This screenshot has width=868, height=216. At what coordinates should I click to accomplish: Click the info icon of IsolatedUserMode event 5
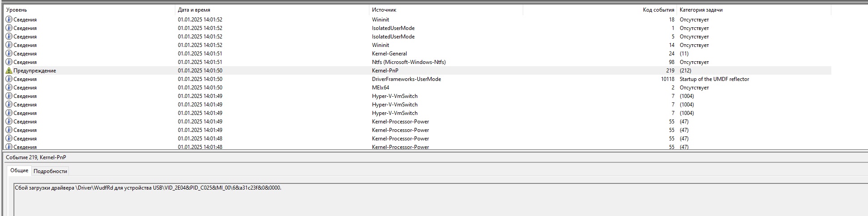[x=9, y=37]
